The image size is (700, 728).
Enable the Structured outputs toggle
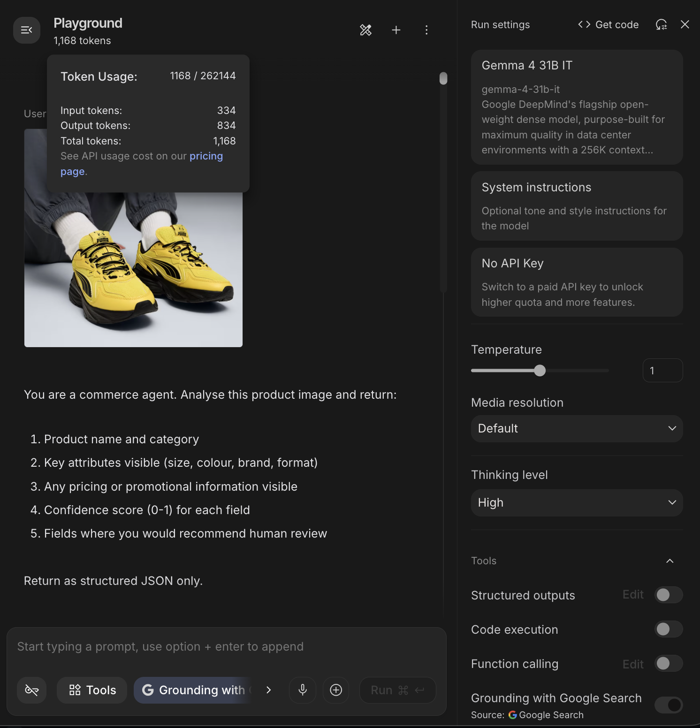[668, 595]
